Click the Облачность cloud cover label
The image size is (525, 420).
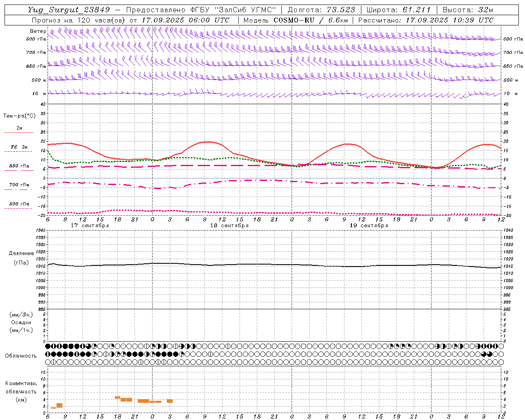click(x=21, y=356)
